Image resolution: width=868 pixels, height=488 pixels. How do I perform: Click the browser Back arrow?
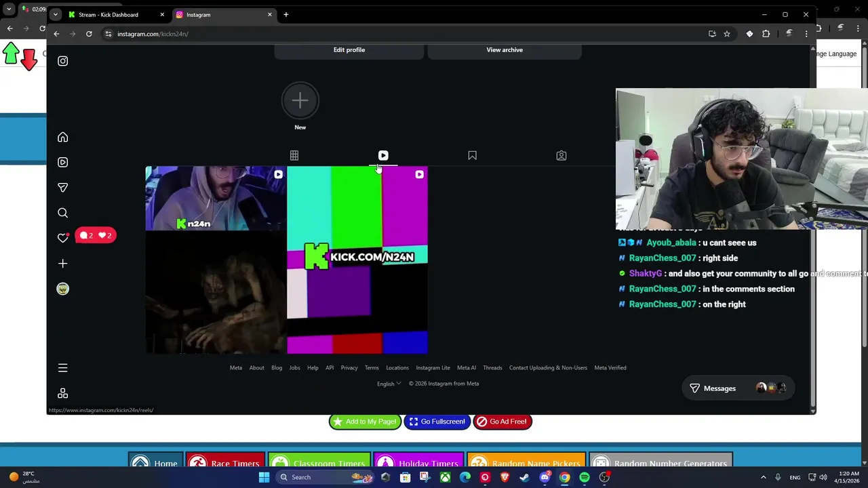click(x=56, y=34)
